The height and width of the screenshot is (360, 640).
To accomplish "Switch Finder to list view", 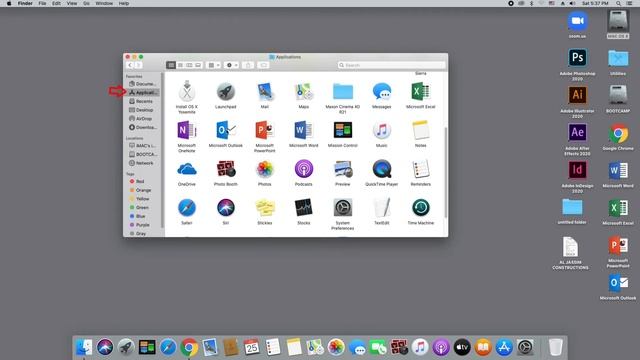I will click(180, 65).
